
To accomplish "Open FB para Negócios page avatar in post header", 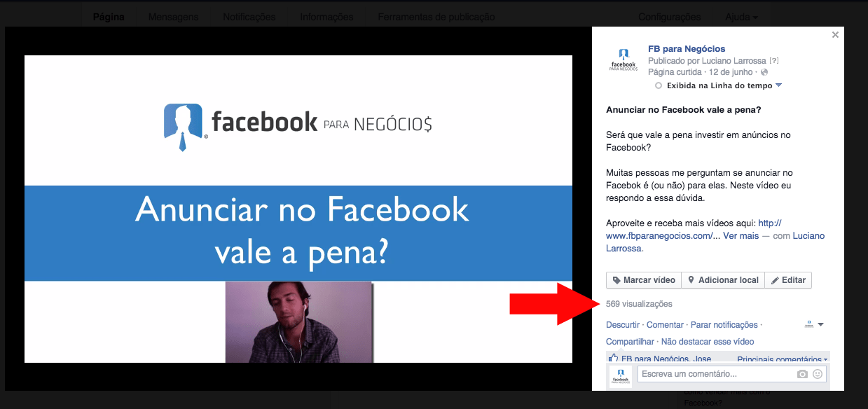I will tap(623, 60).
